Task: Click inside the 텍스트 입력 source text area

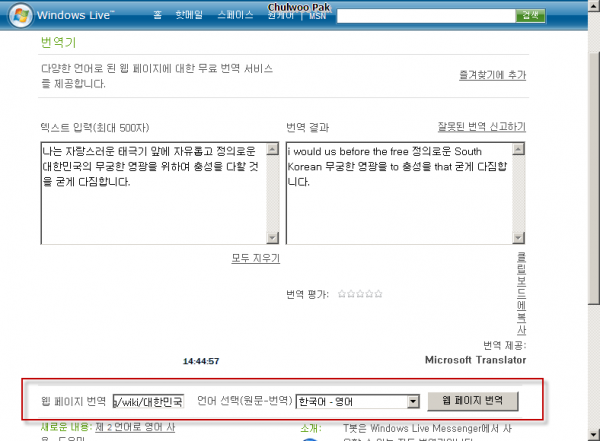Action: pos(154,193)
